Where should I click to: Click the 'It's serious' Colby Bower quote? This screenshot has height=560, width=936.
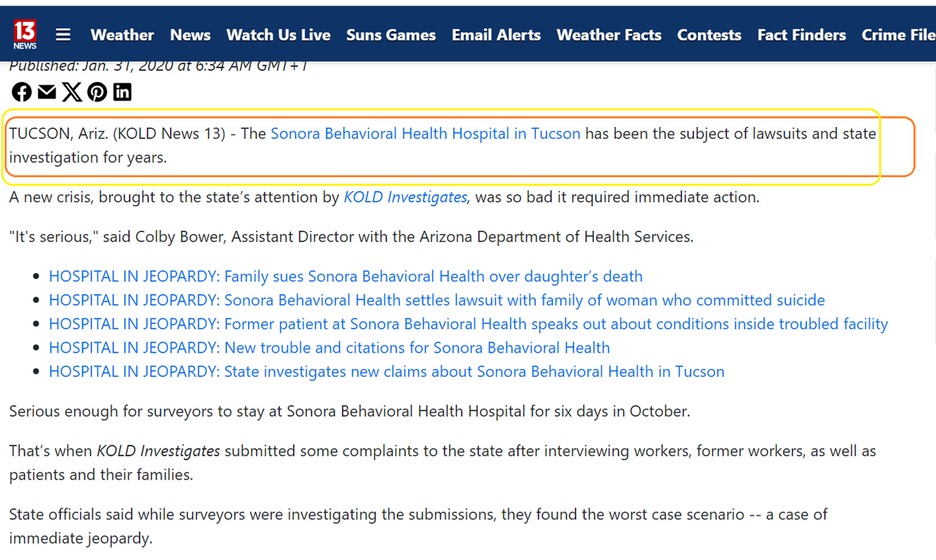point(351,236)
